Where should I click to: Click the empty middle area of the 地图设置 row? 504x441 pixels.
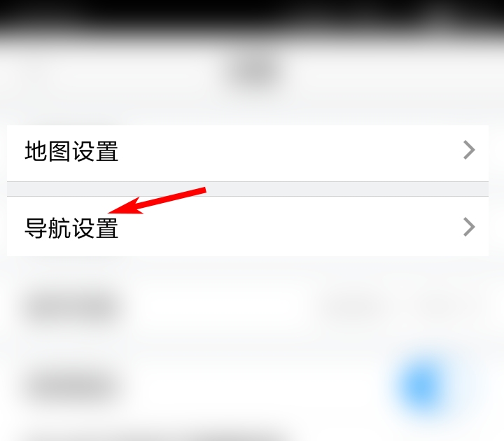pyautogui.click(x=289, y=153)
